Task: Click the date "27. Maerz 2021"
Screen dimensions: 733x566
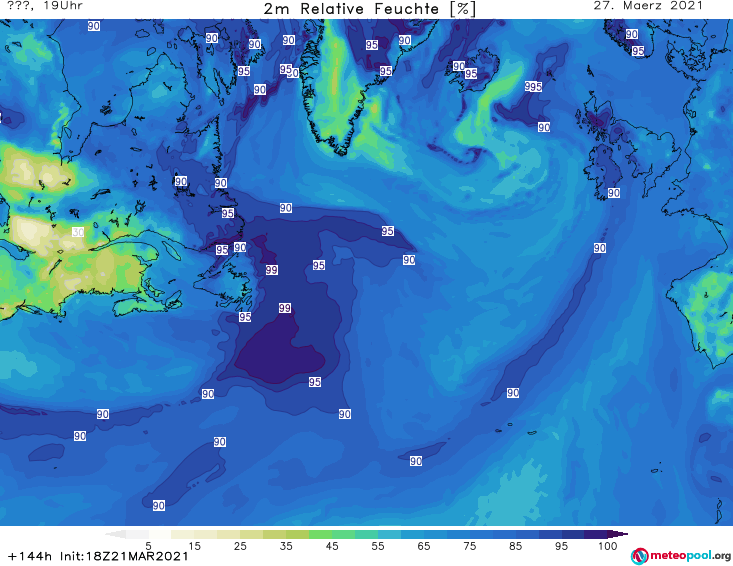Action: [648, 6]
